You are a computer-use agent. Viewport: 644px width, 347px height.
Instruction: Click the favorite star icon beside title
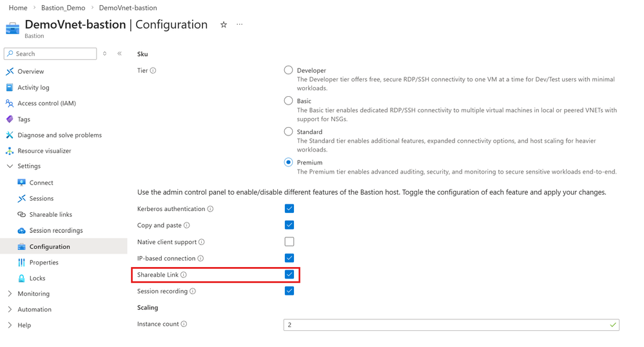[224, 25]
